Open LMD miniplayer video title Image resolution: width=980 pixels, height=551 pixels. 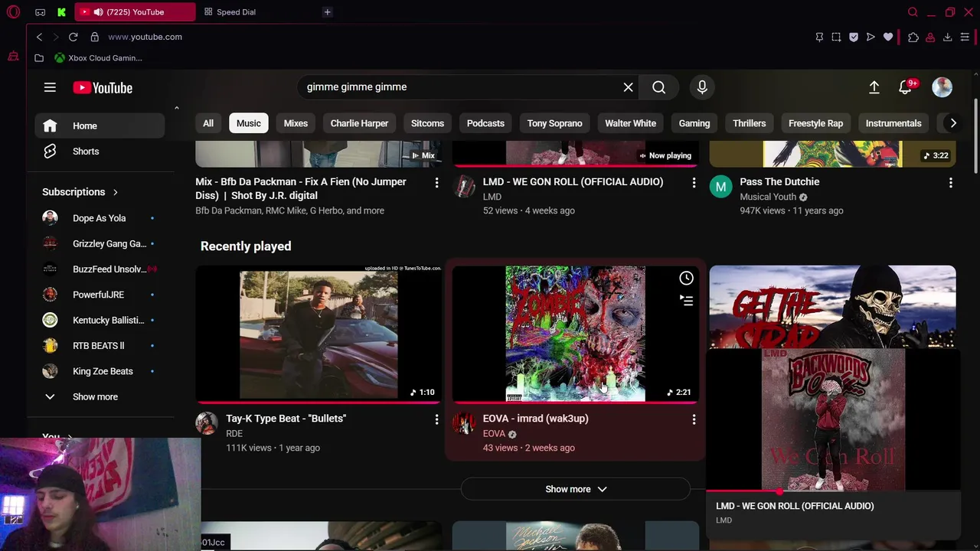pos(795,506)
